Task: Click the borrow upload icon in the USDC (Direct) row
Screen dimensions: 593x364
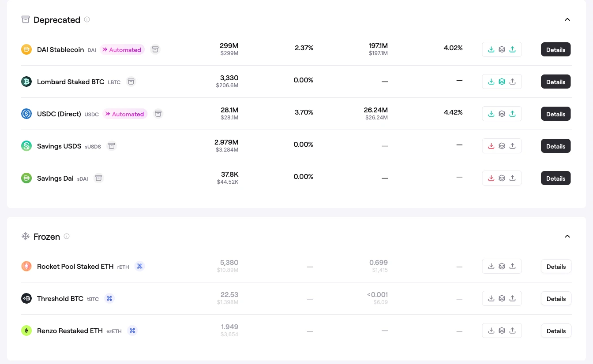Action: click(512, 114)
